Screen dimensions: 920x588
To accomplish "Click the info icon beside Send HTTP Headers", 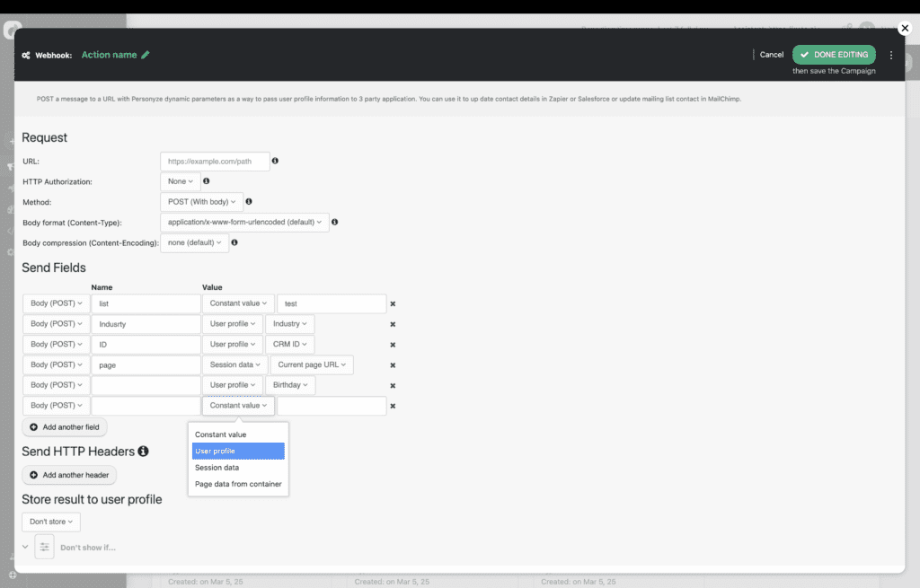I will (144, 452).
